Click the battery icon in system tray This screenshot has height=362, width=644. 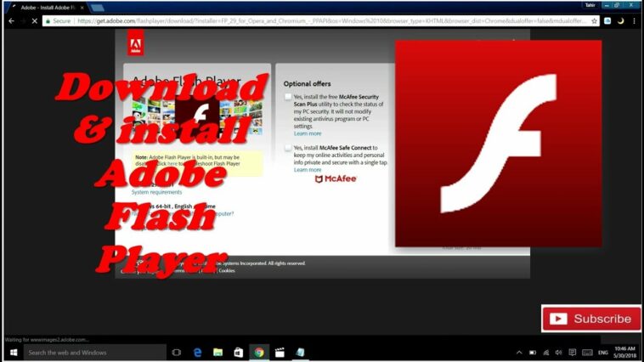[533, 353]
